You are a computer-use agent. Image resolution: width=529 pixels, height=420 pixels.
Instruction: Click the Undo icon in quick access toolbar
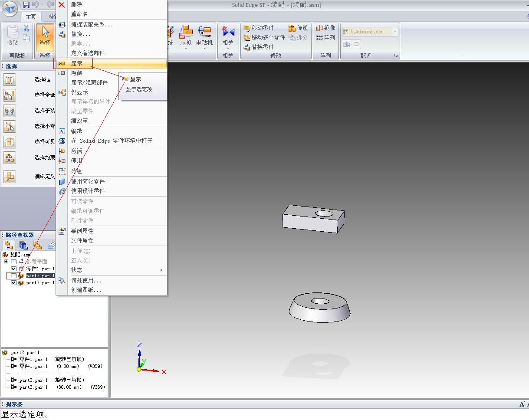35,5
